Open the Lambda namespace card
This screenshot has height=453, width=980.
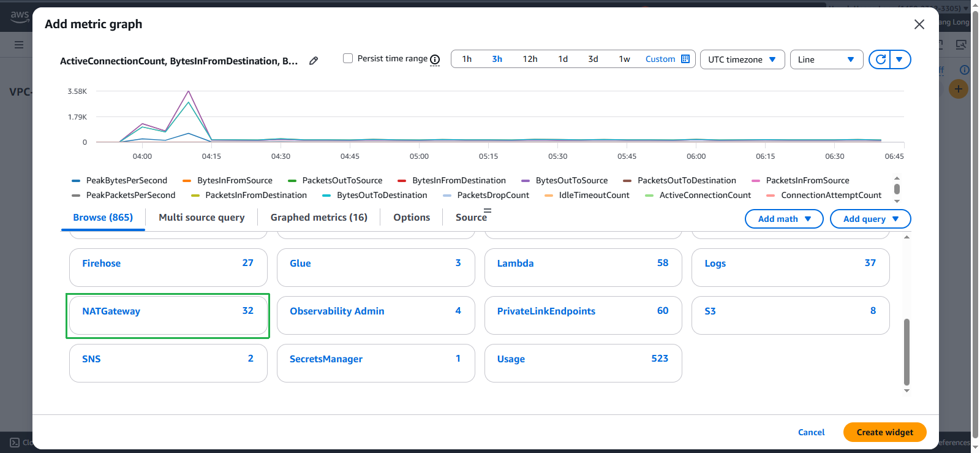pyautogui.click(x=583, y=268)
